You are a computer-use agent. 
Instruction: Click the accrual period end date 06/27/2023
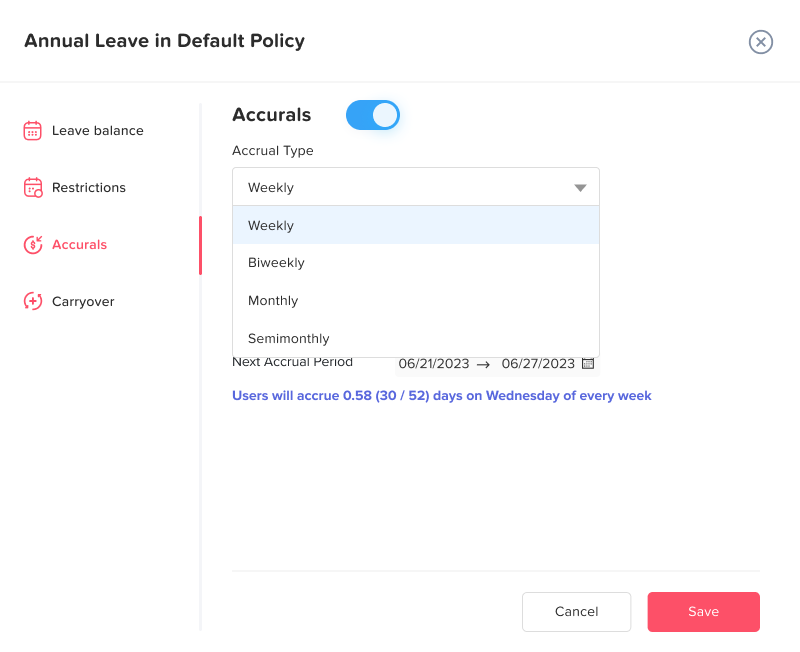tap(538, 363)
